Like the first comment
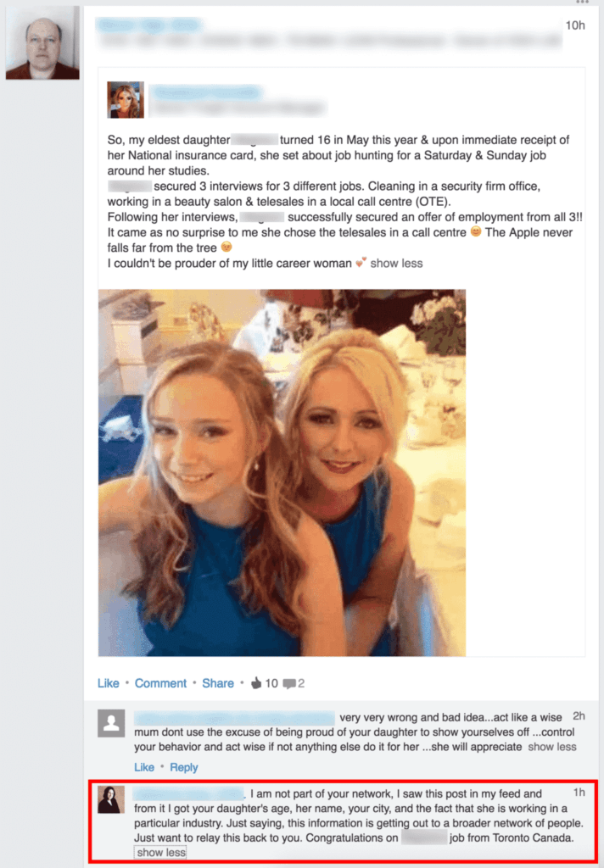The image size is (604, 868). (144, 767)
